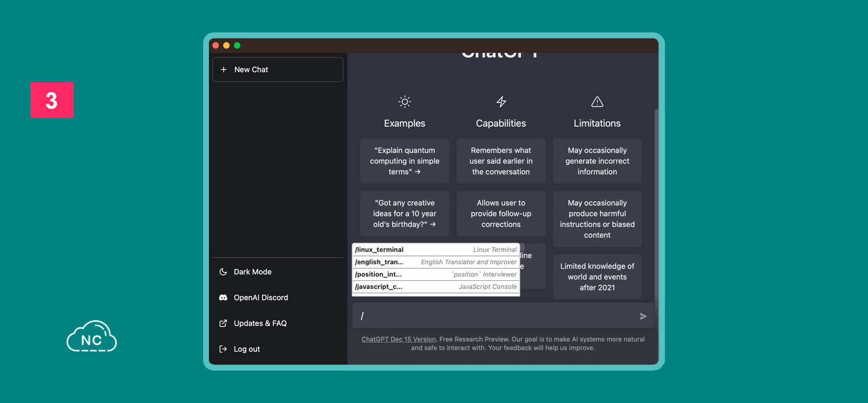Start a New Chat
This screenshot has height=403, width=868.
coord(278,69)
